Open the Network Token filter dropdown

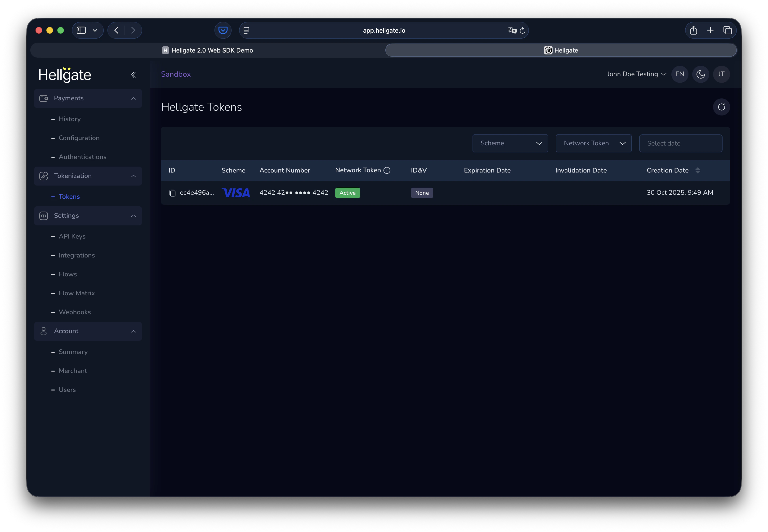click(x=594, y=143)
